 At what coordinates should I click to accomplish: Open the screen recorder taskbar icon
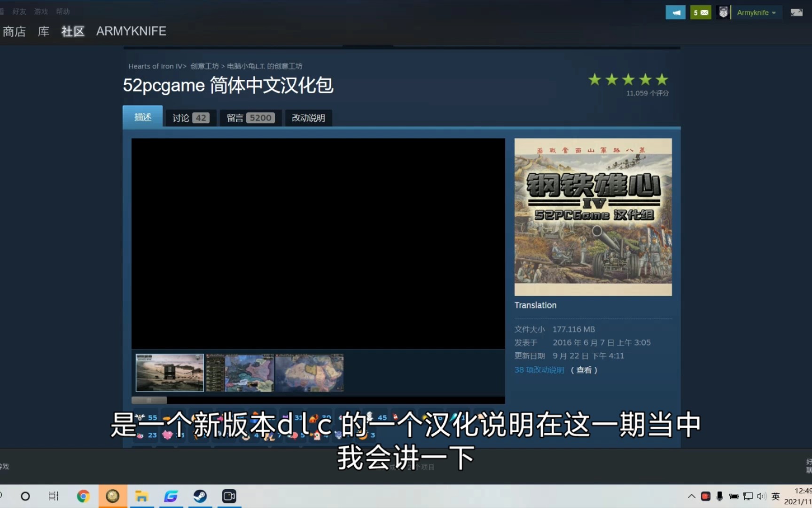(x=229, y=496)
